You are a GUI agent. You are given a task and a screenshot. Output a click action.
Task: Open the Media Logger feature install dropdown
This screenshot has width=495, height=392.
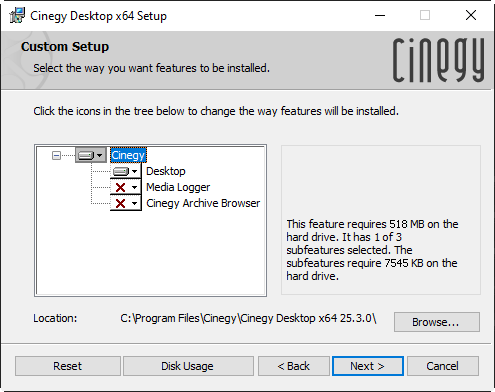126,187
